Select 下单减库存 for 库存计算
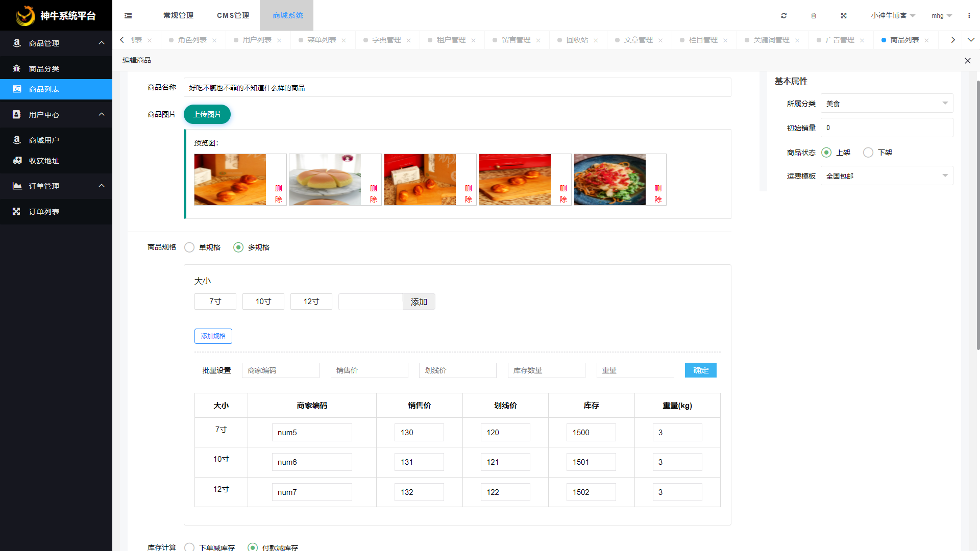980x551 pixels. (x=189, y=547)
